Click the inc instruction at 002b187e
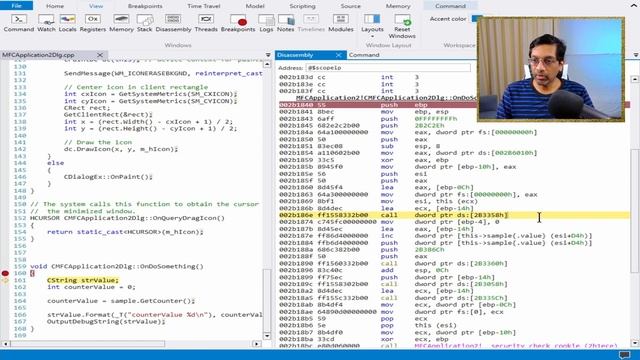 pyautogui.click(x=436, y=236)
